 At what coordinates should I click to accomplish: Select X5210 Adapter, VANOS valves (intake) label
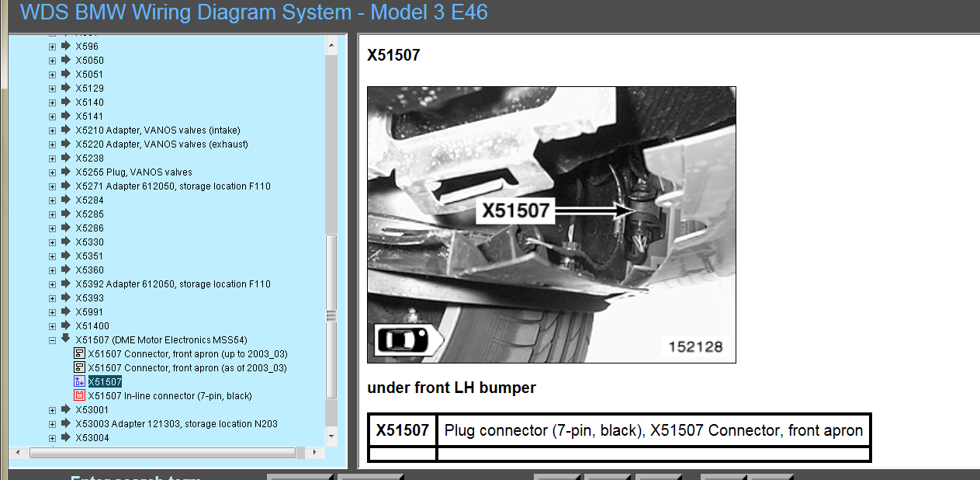158,130
